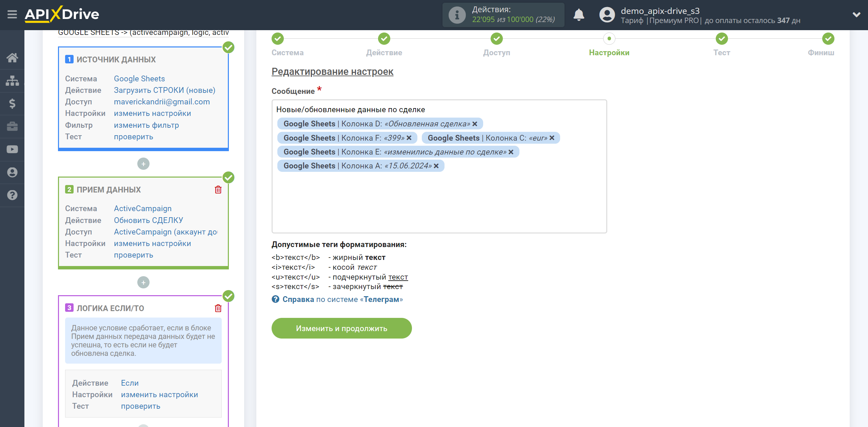Open Справка по системе Телеграм link
Image resolution: width=868 pixels, height=427 pixels.
(x=343, y=300)
